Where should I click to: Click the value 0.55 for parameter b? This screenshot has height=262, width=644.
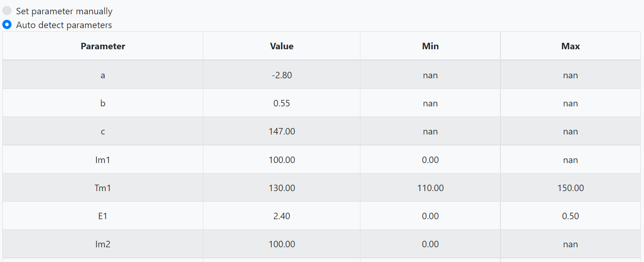click(282, 103)
